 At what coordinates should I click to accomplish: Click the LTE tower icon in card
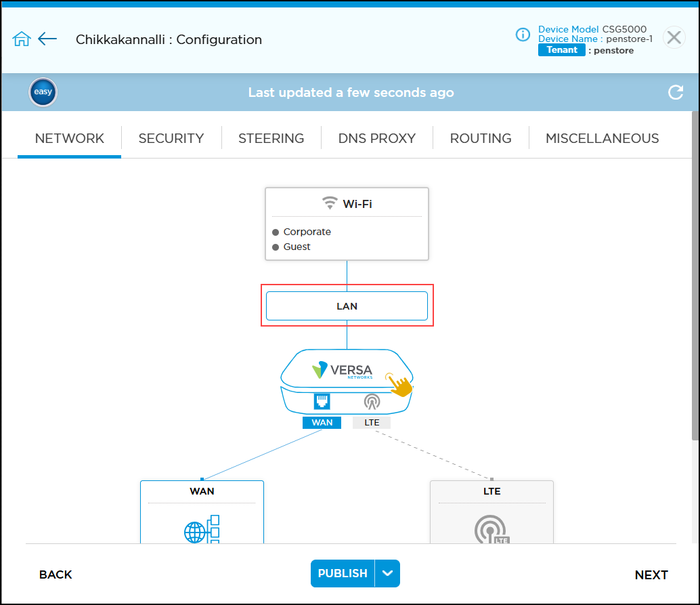(491, 530)
